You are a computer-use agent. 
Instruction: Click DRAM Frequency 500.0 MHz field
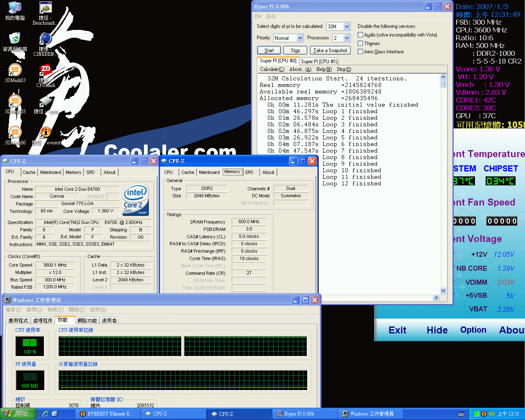249,221
